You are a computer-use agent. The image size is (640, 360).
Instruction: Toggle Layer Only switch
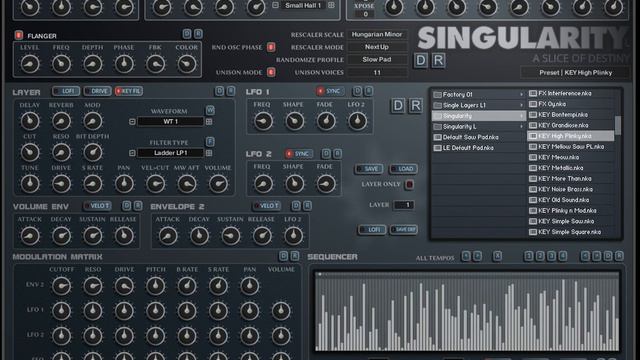pyautogui.click(x=409, y=184)
